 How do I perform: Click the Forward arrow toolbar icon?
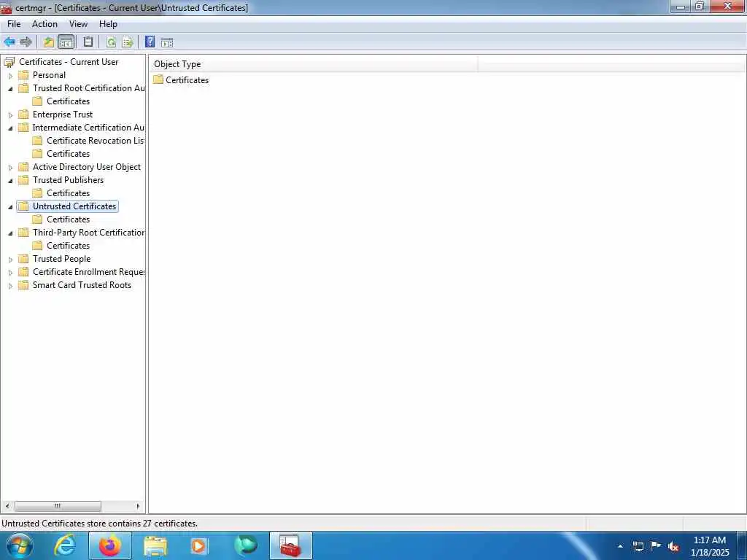coord(26,42)
